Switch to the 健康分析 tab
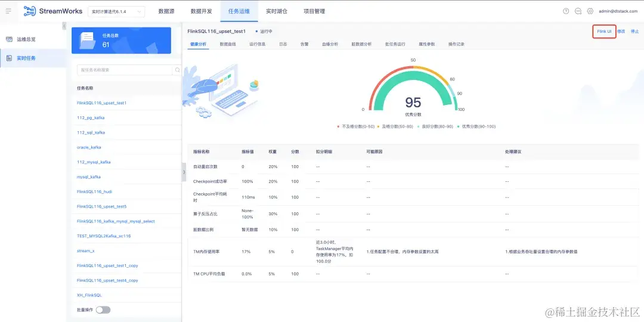 click(x=198, y=44)
